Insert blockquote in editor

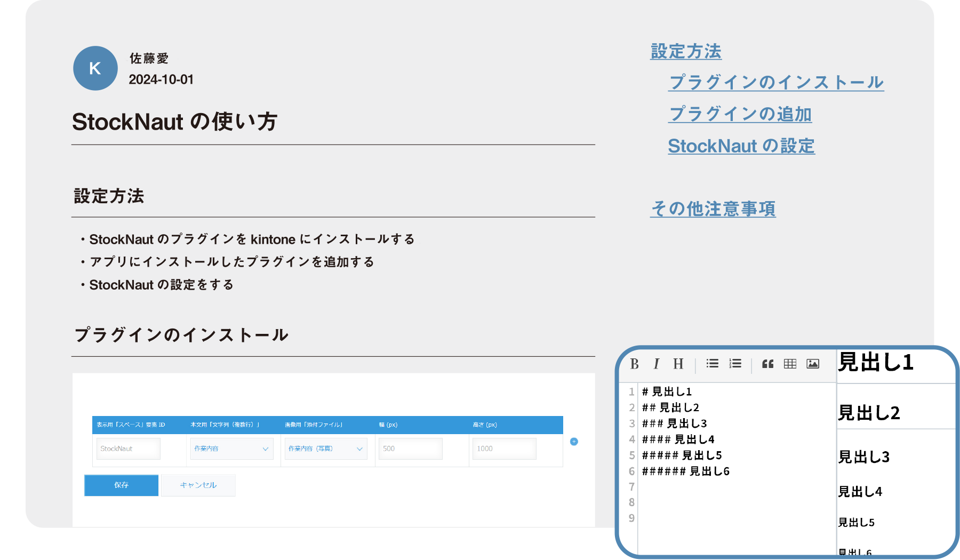click(x=768, y=364)
